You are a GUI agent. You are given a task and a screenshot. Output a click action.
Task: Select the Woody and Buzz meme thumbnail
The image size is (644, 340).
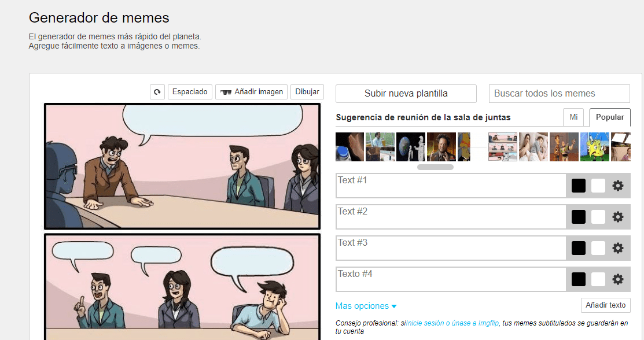(564, 147)
